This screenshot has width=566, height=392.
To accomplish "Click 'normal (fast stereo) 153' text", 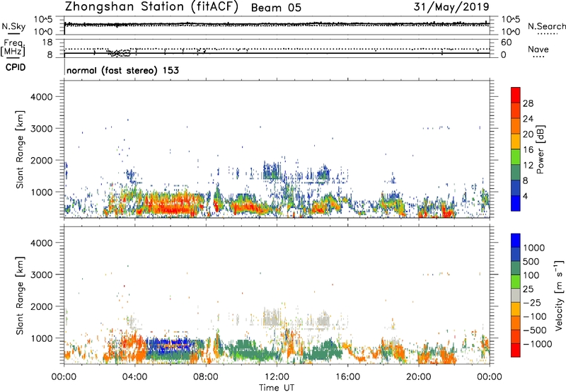I will pos(122,70).
